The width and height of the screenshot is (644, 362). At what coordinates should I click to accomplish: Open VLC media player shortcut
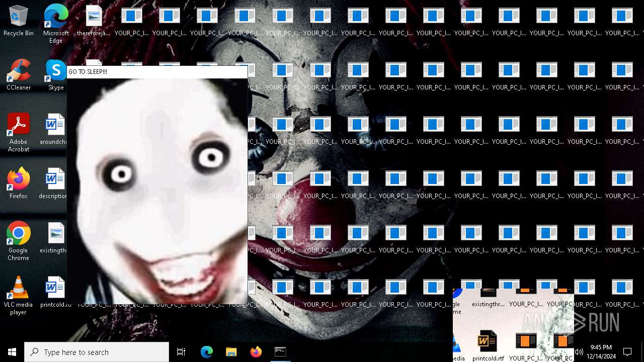click(x=19, y=295)
